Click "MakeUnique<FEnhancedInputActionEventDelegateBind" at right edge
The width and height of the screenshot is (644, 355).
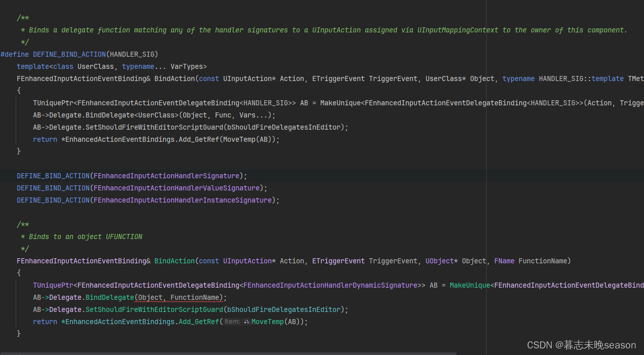point(547,285)
